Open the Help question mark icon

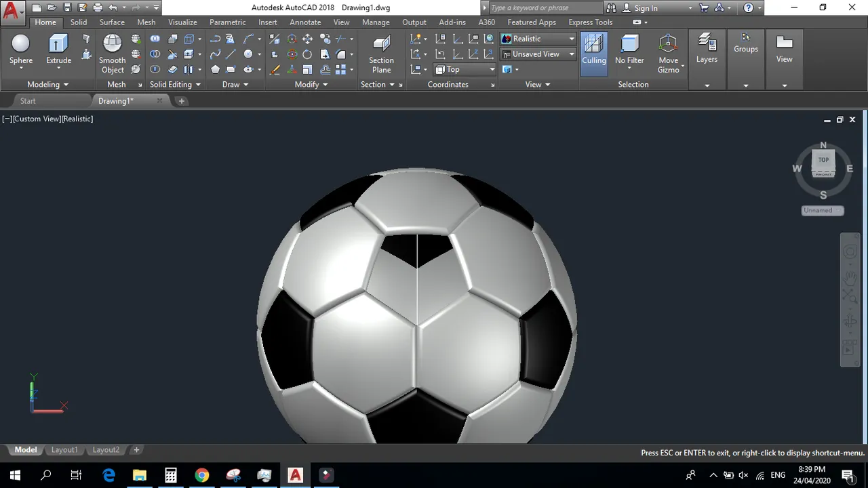point(749,7)
